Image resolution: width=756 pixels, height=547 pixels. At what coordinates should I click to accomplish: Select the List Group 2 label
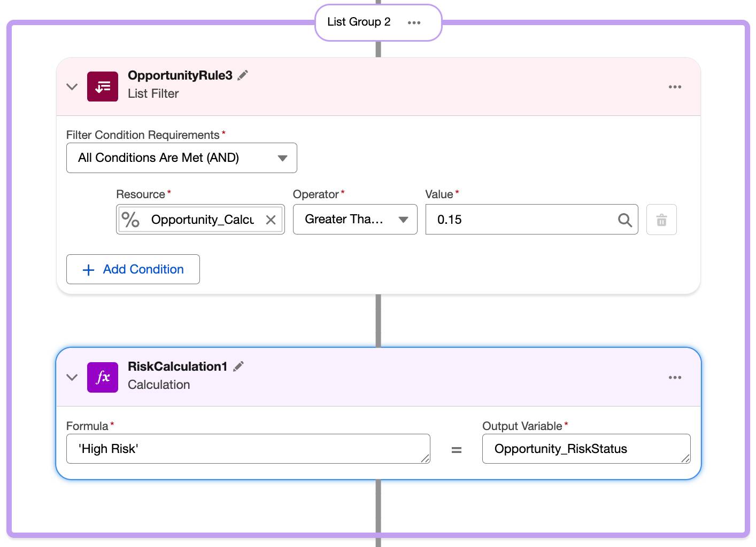point(359,22)
